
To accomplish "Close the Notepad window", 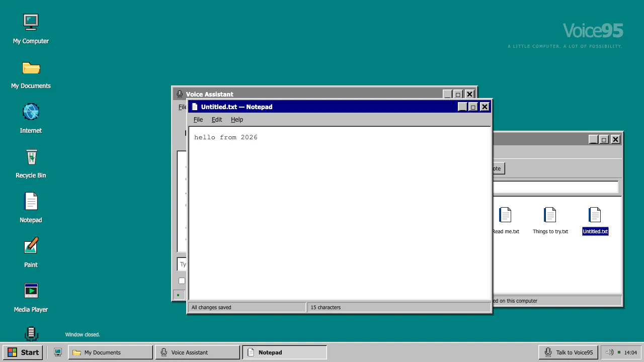I will 485,107.
